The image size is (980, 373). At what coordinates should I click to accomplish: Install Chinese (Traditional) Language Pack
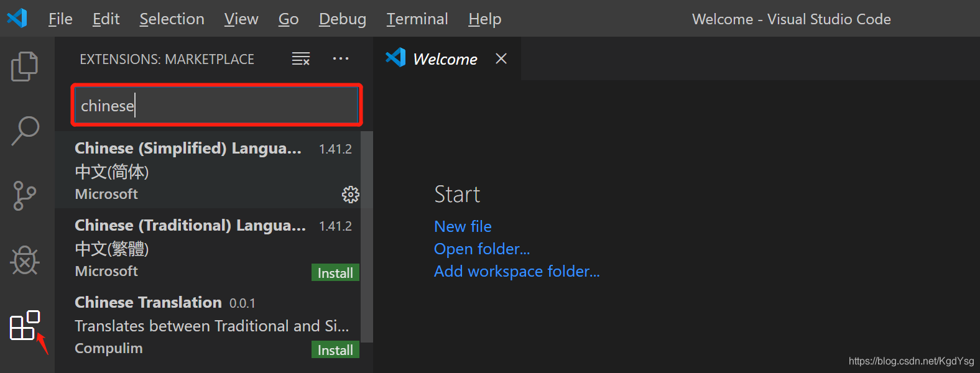[335, 273]
